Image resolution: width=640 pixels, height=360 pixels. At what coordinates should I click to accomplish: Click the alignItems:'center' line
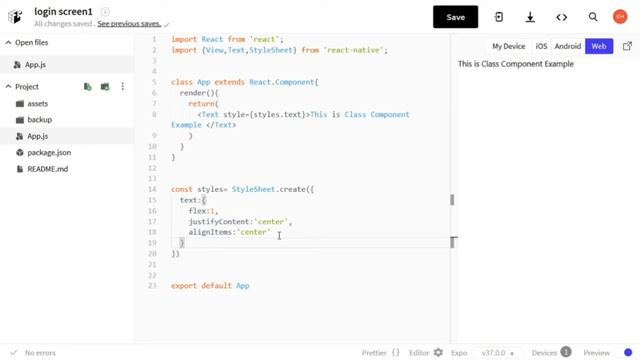(229, 232)
